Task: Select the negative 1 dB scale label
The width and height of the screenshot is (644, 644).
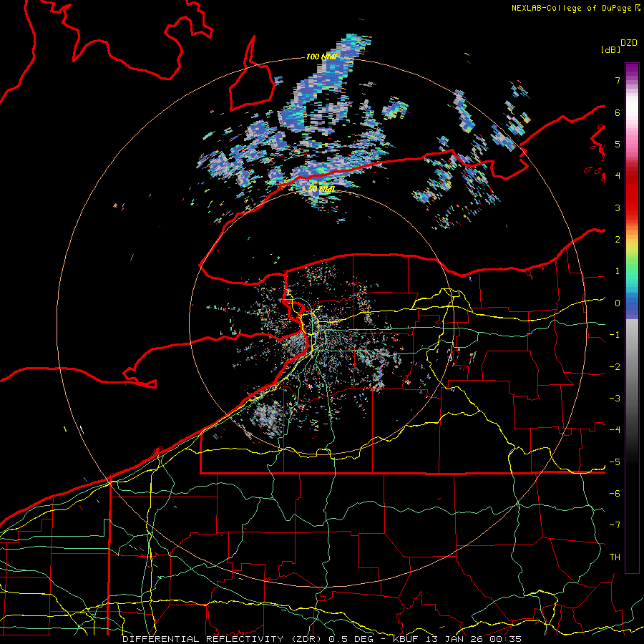Action: (x=615, y=335)
